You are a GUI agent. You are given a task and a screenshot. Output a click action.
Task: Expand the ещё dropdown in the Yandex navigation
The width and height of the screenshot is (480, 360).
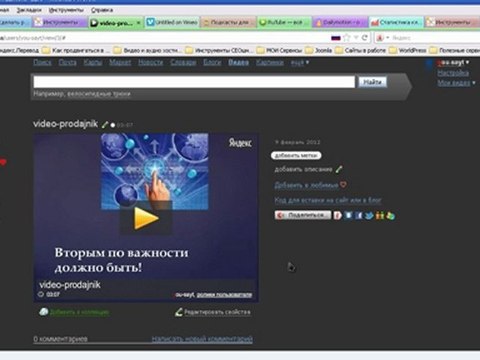300,62
